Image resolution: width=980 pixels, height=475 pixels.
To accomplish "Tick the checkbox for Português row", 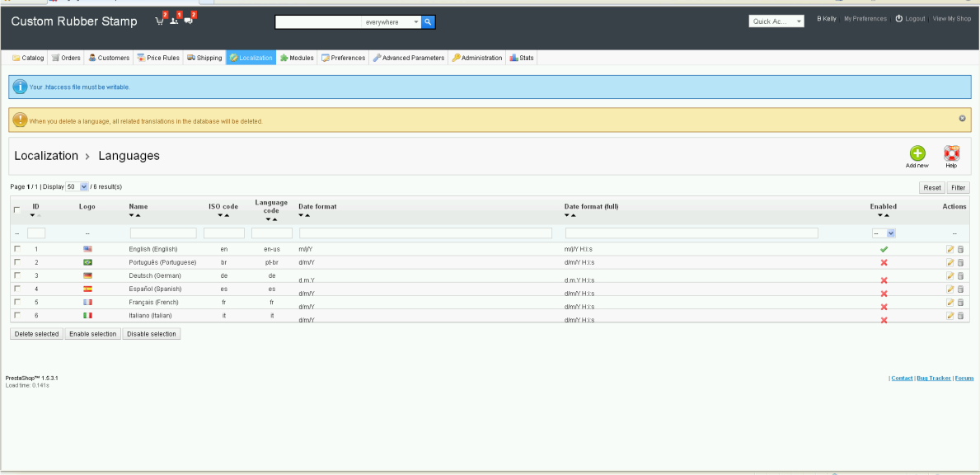I will coord(16,262).
